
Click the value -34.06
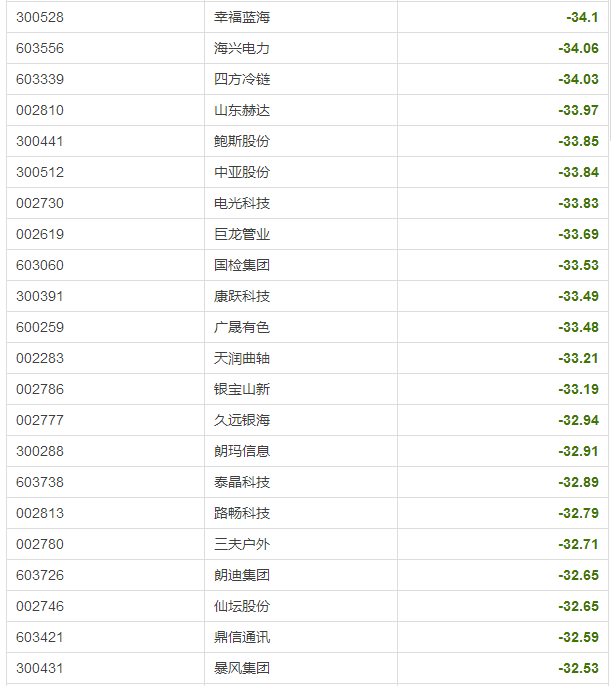(x=578, y=48)
